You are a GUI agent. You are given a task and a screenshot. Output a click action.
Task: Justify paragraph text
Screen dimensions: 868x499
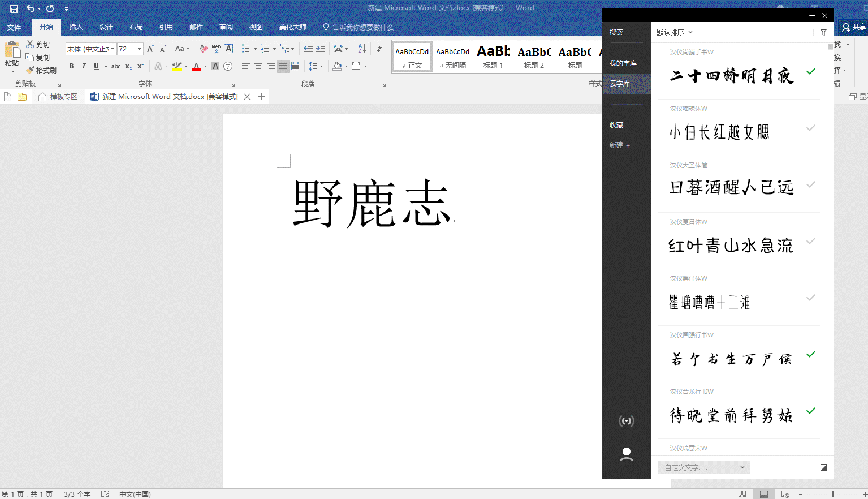coord(283,66)
